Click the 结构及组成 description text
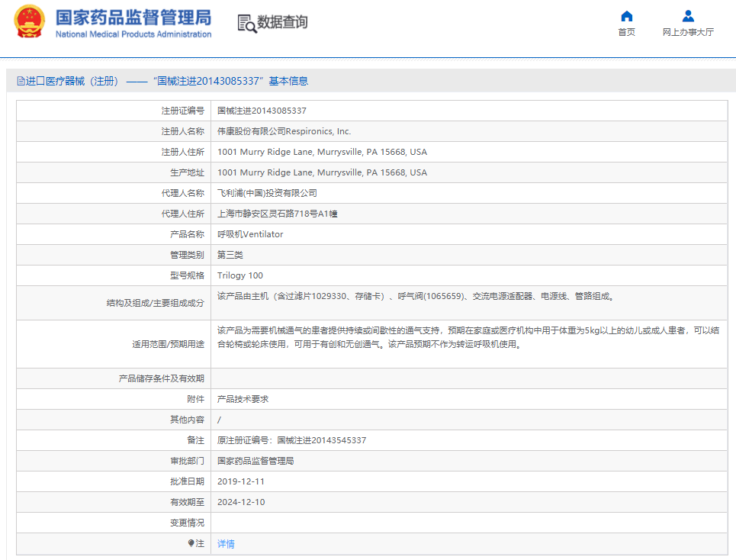736x560 pixels. coord(416,296)
